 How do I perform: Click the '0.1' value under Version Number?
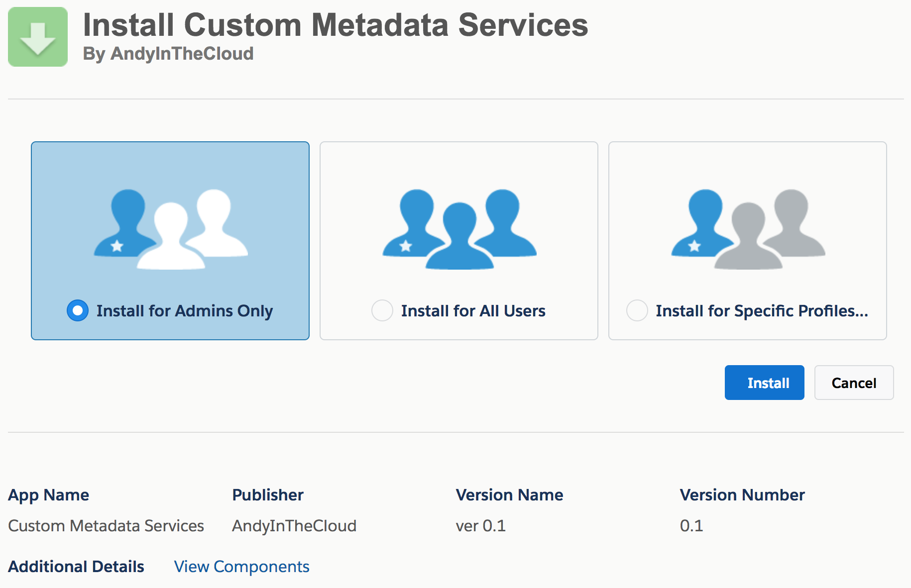click(691, 526)
